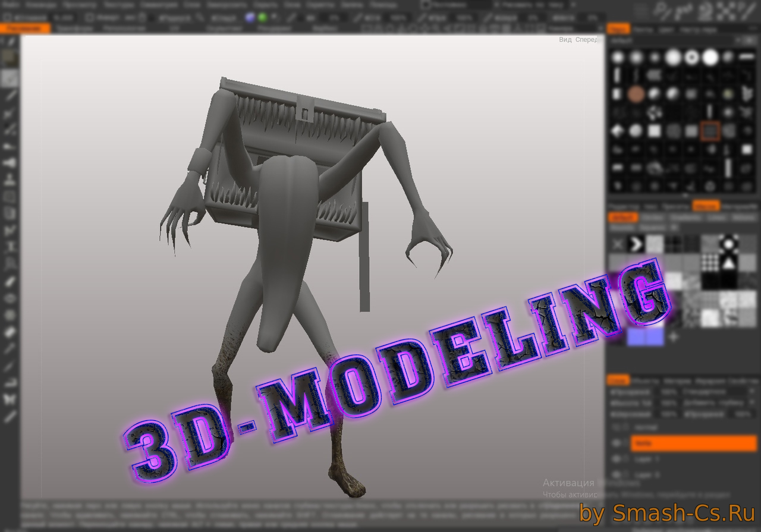Switch to the orange workspace tab at top-left
Screen dimensions: 761x532
pyautogui.click(x=24, y=28)
